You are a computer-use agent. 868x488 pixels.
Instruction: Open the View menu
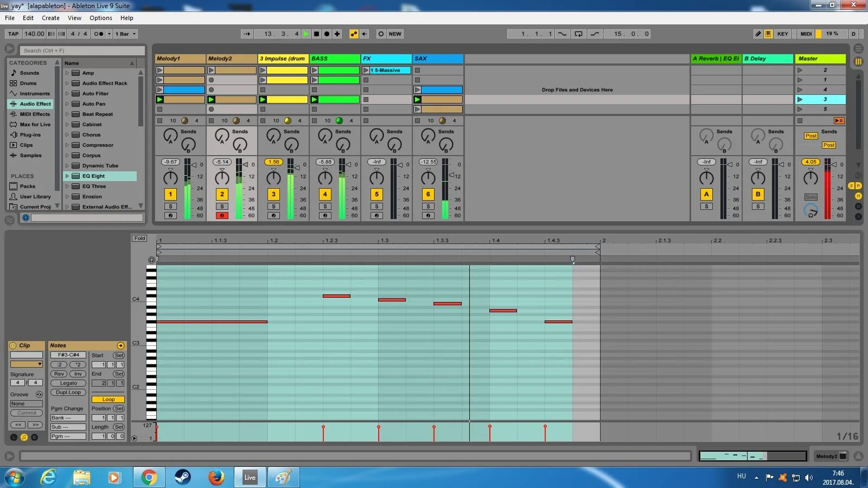pos(74,18)
